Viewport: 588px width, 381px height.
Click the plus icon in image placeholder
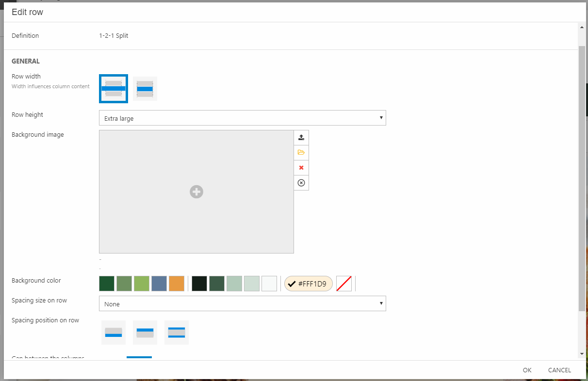point(196,192)
